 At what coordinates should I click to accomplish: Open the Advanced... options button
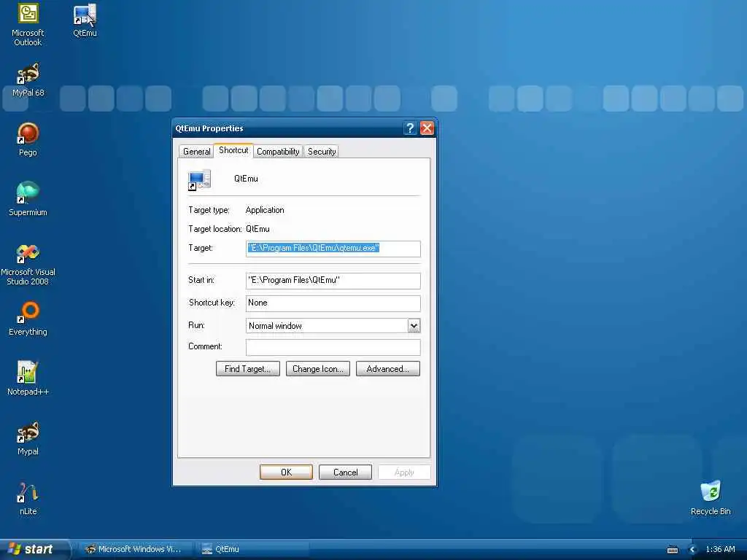point(388,368)
